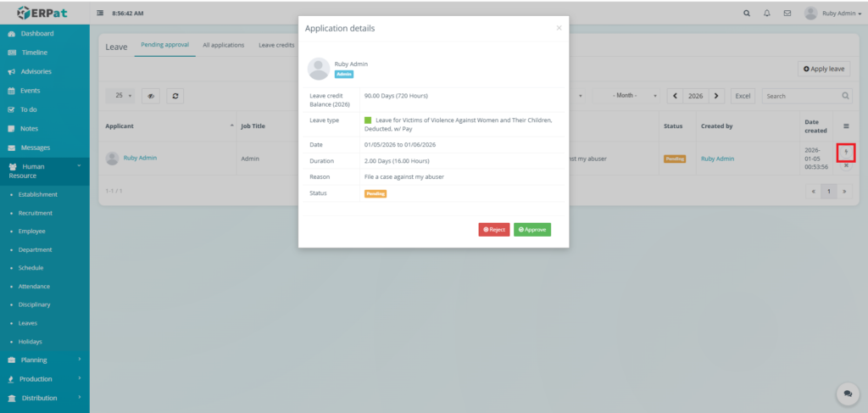Click the table column menu icon
Viewport: 868px width, 413px height.
[x=846, y=126]
